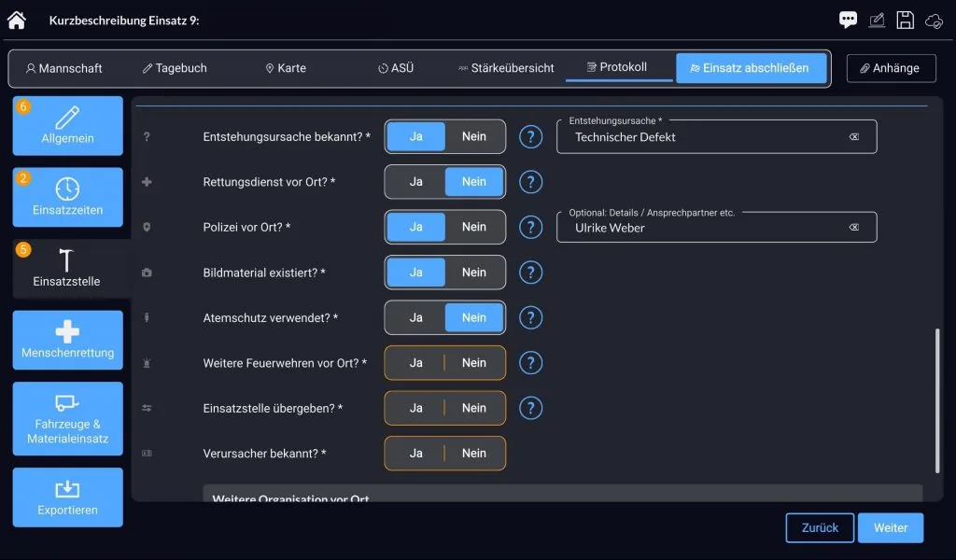Choose Nein for Einsatzstelle übergeben
Image resolution: width=956 pixels, height=560 pixels.
point(473,408)
